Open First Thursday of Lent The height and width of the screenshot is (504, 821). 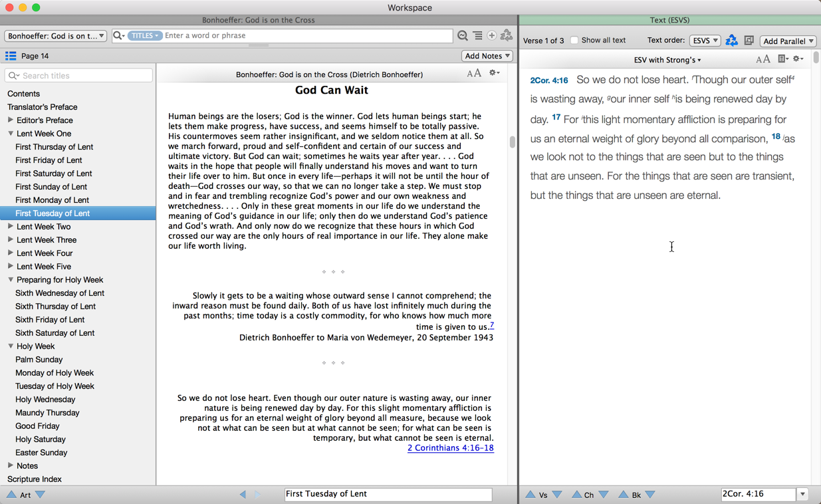click(x=54, y=147)
